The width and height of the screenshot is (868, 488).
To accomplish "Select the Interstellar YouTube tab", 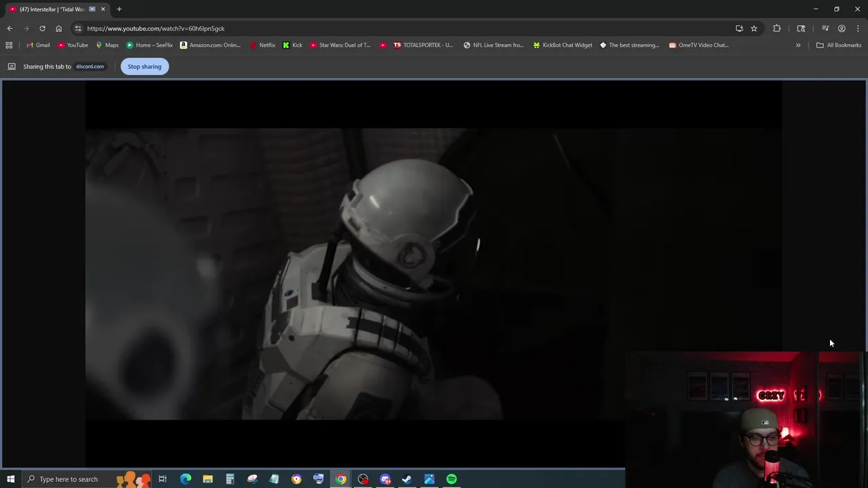I will pyautogui.click(x=51, y=9).
